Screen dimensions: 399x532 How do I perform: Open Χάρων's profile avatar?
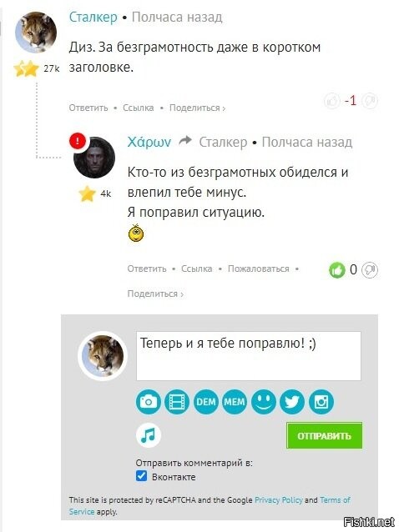94,158
